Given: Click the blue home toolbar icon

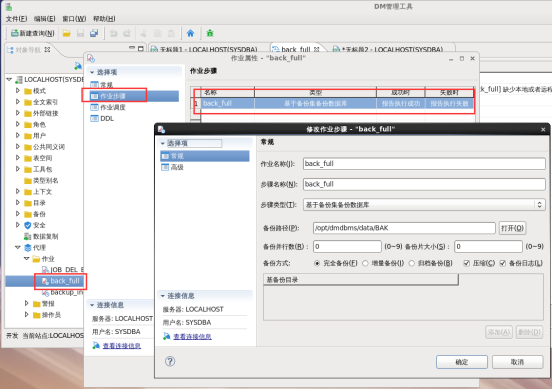Looking at the screenshot, I should coord(190,33).
